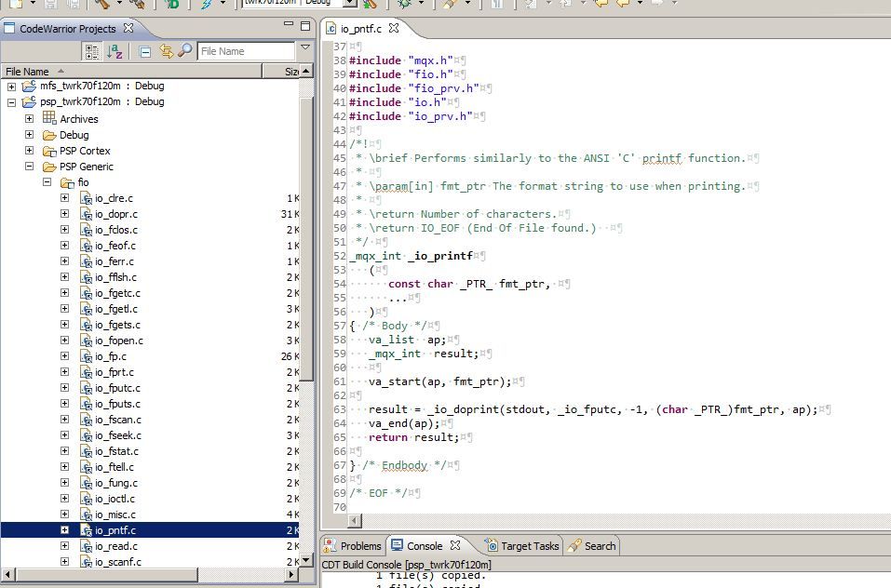Click the Archives library icon
891x588 pixels.
49,117
